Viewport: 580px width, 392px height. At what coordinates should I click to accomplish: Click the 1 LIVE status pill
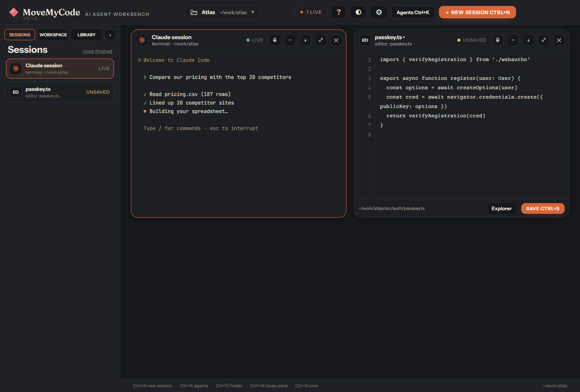coord(311,12)
